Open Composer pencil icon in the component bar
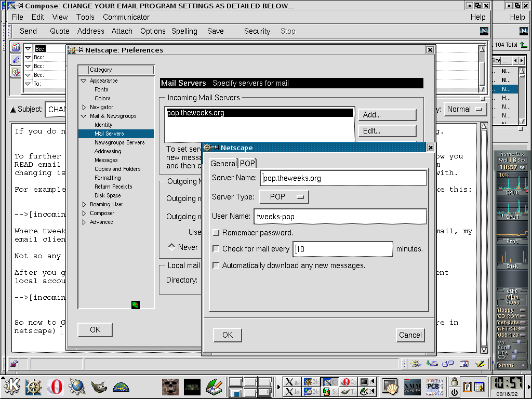Viewport: 532px width, 399px height. pyautogui.click(x=480, y=364)
